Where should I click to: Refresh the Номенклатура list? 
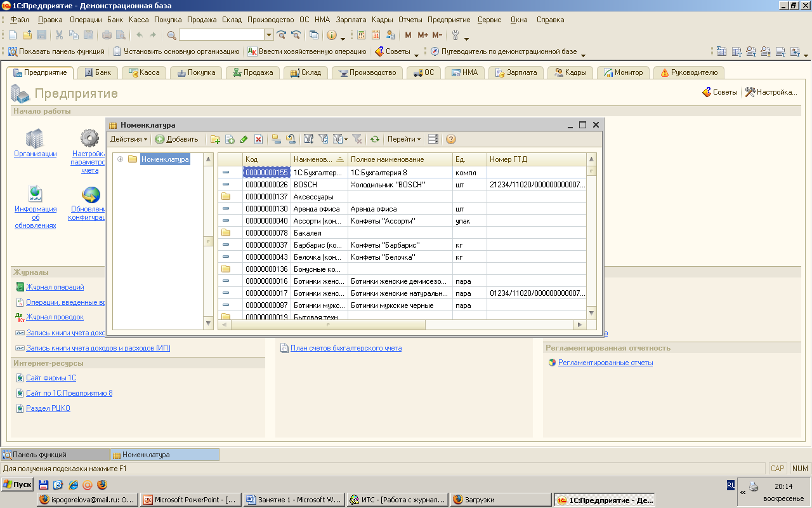point(375,139)
